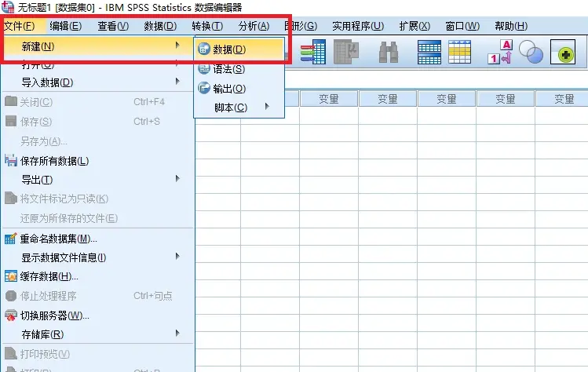The image size is (588, 372).
Task: Click the green plus toolbar icon
Action: tap(563, 52)
